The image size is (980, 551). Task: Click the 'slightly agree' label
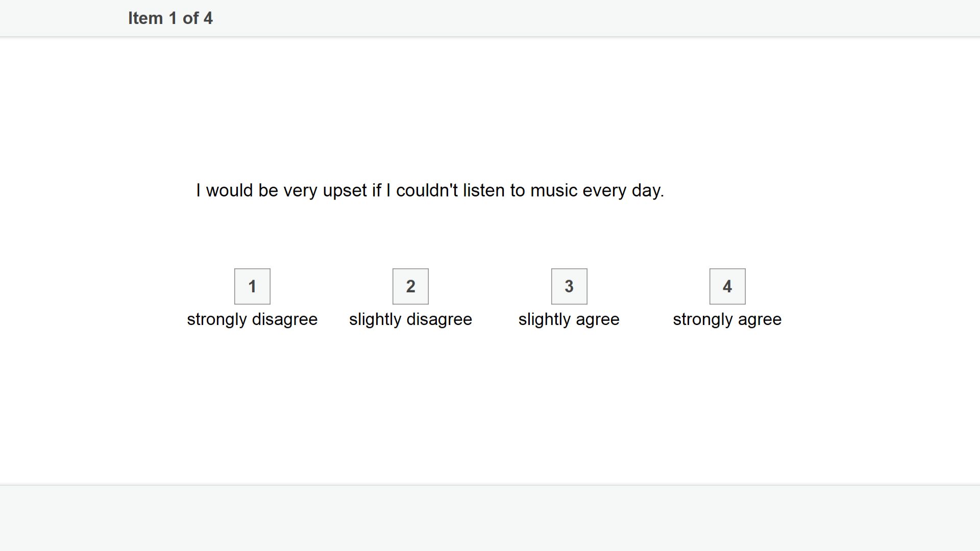(x=569, y=319)
